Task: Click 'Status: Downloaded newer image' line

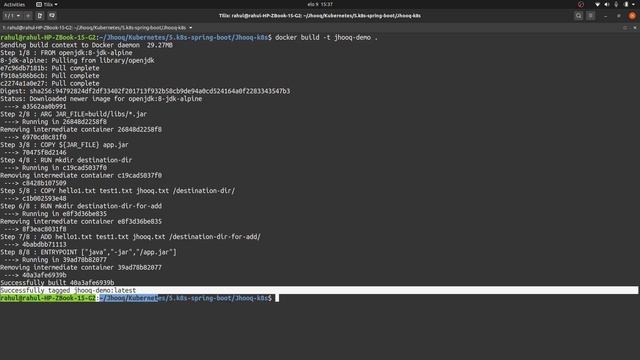Action: (x=101, y=99)
